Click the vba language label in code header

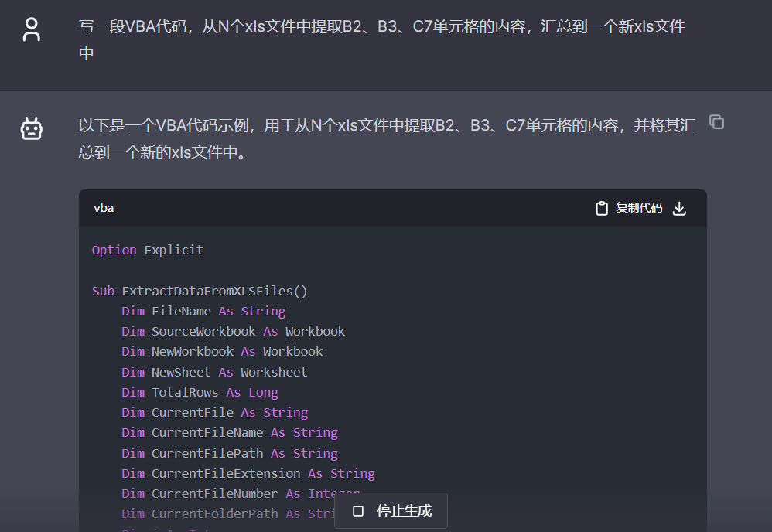click(104, 208)
